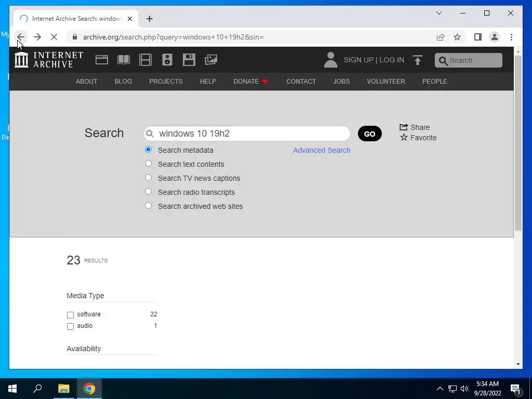Click the Chrome icon on the taskbar
The width and height of the screenshot is (532, 399).
(x=89, y=389)
